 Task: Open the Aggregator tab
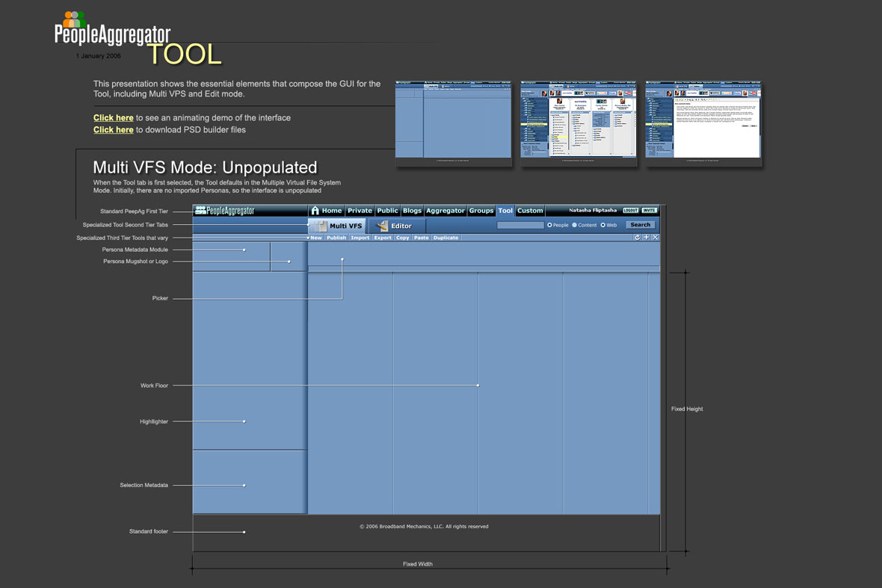pos(445,211)
